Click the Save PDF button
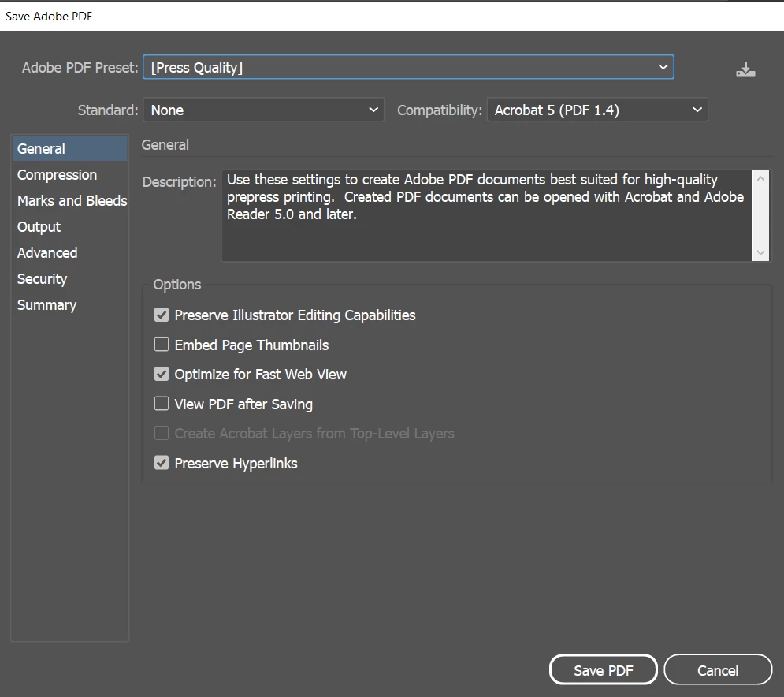 pyautogui.click(x=603, y=669)
